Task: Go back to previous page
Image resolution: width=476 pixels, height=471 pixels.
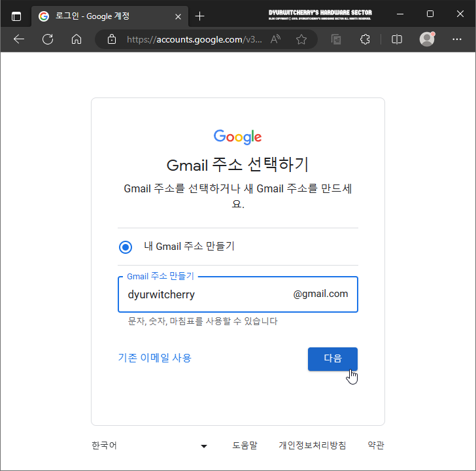Action: pos(19,39)
